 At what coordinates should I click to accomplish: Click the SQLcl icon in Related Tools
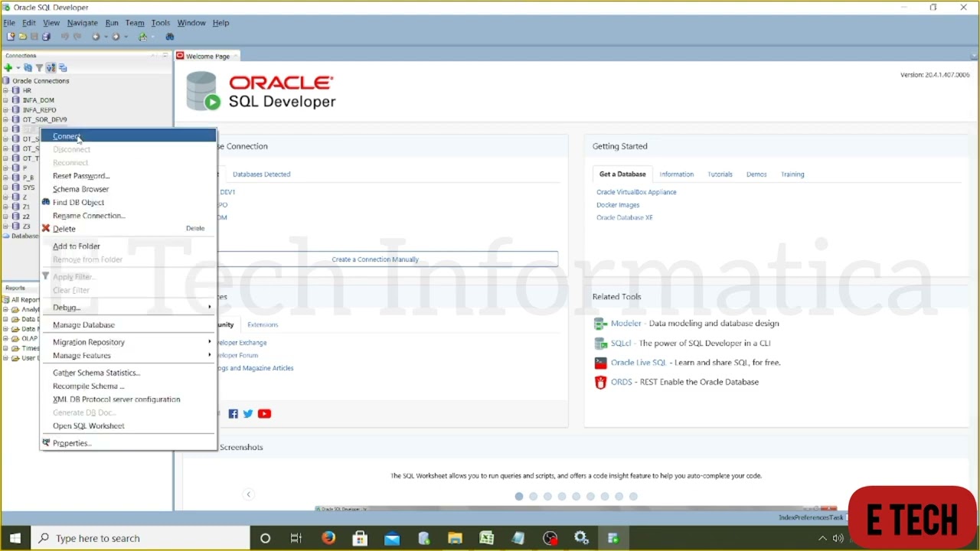(x=601, y=344)
